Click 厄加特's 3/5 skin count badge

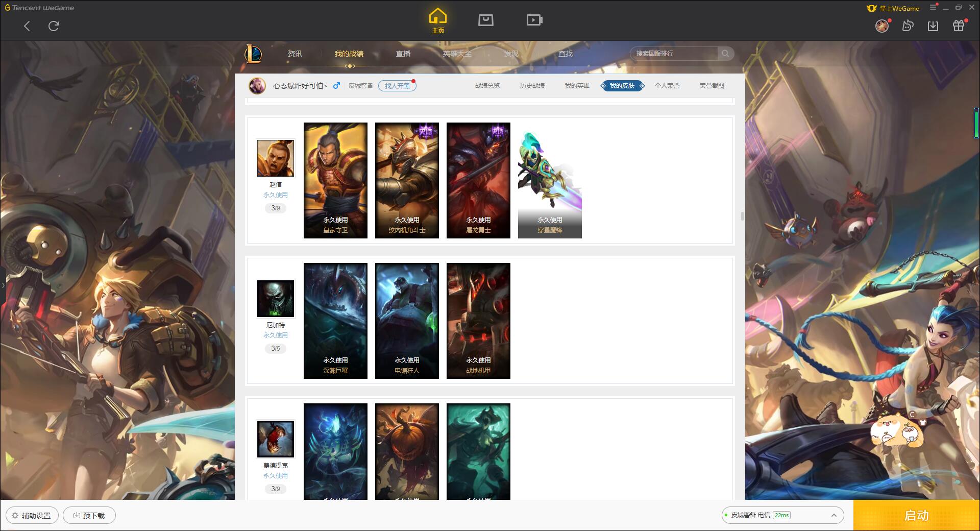click(x=276, y=348)
